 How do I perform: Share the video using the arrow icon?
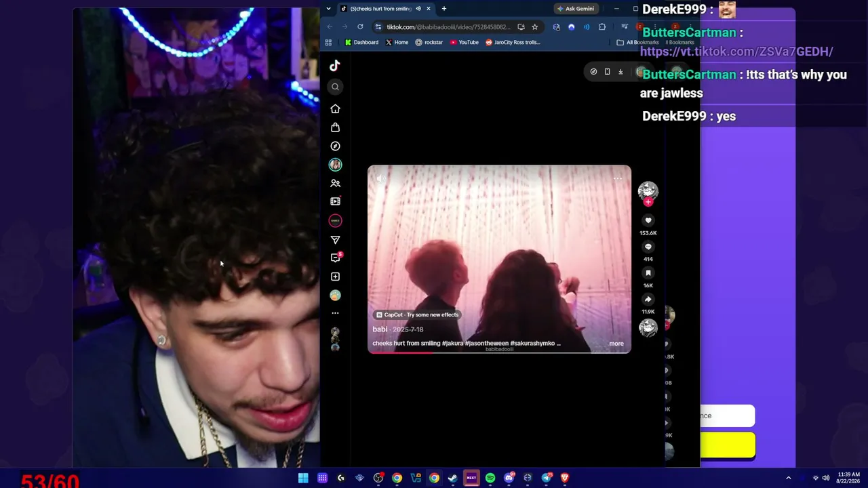[x=648, y=299]
